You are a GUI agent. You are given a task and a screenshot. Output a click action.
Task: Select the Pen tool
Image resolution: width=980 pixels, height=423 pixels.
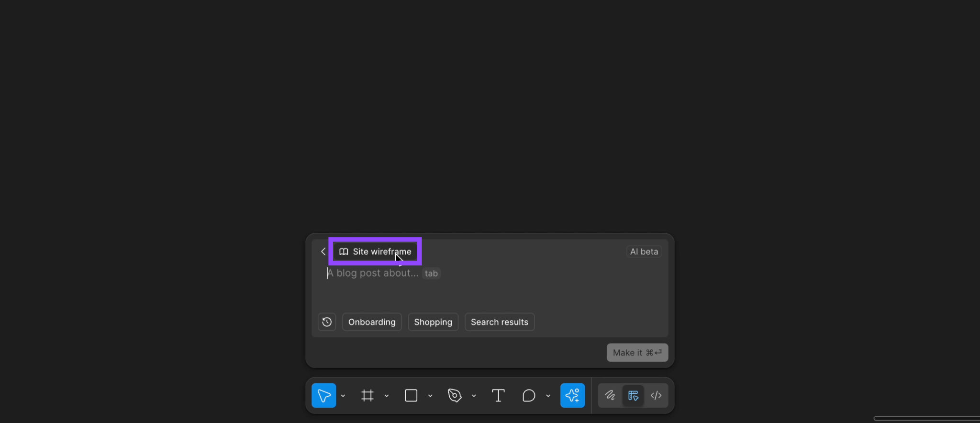(x=455, y=396)
